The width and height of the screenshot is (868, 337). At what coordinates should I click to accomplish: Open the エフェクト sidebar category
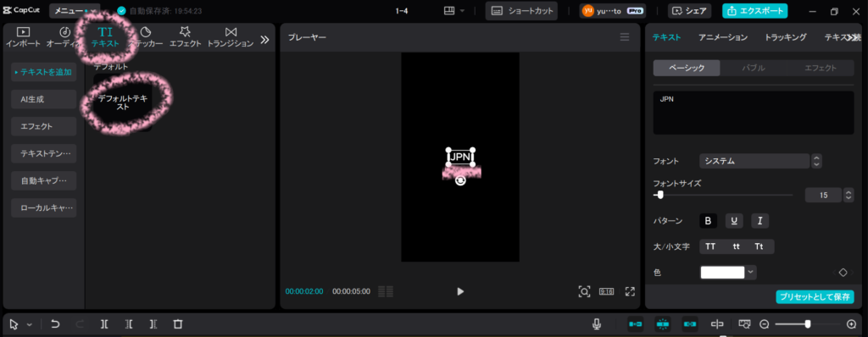point(44,126)
